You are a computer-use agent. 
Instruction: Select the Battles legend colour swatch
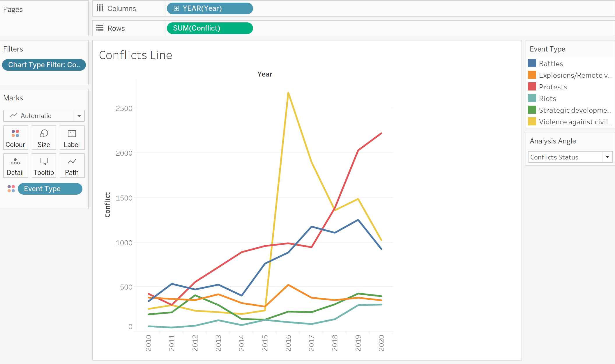[x=532, y=63]
